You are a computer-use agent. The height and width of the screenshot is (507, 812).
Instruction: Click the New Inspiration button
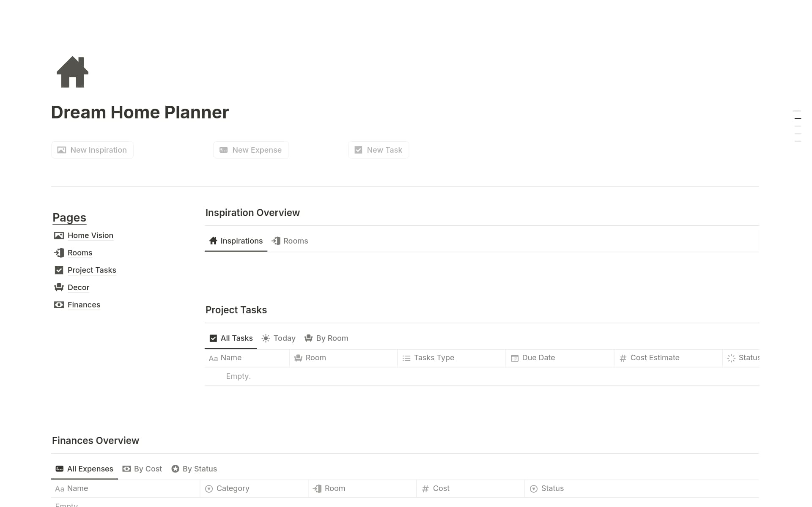[x=92, y=150]
